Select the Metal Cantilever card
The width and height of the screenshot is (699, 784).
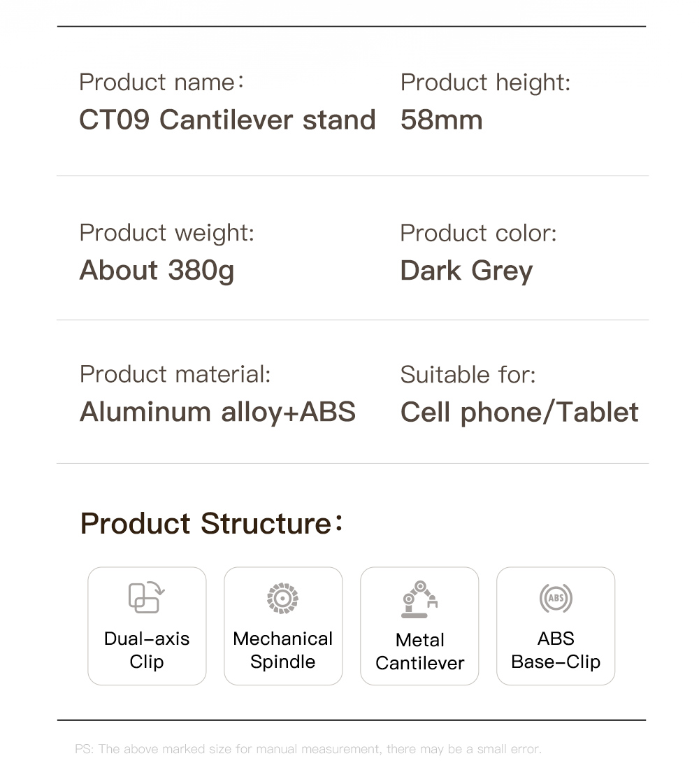click(x=419, y=626)
